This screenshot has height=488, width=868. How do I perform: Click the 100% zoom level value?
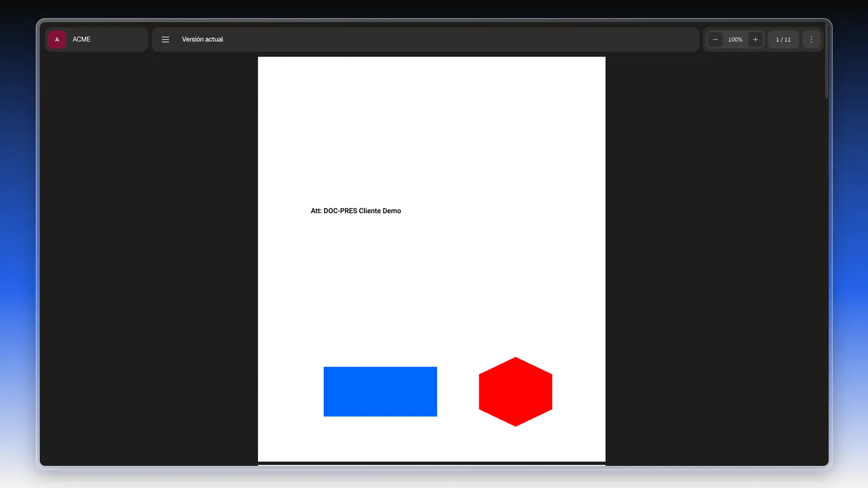[735, 40]
